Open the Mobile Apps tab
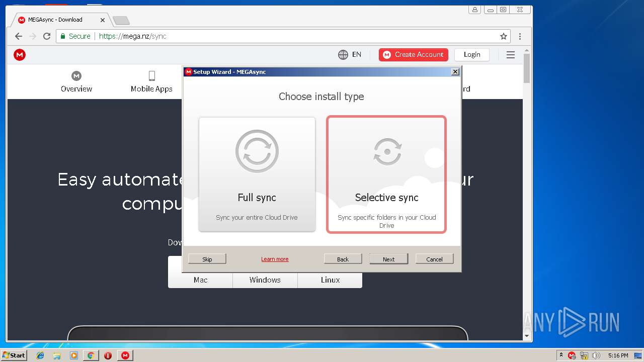The height and width of the screenshot is (362, 644). [151, 82]
